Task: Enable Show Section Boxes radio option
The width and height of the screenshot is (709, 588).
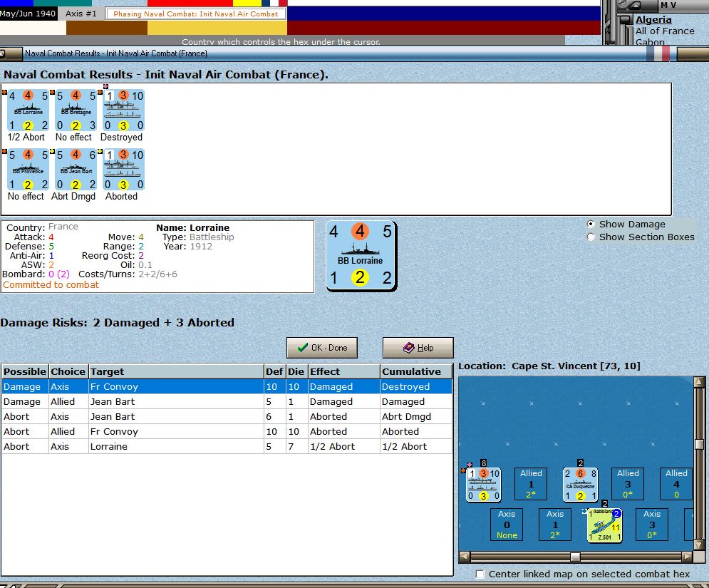Action: [591, 237]
